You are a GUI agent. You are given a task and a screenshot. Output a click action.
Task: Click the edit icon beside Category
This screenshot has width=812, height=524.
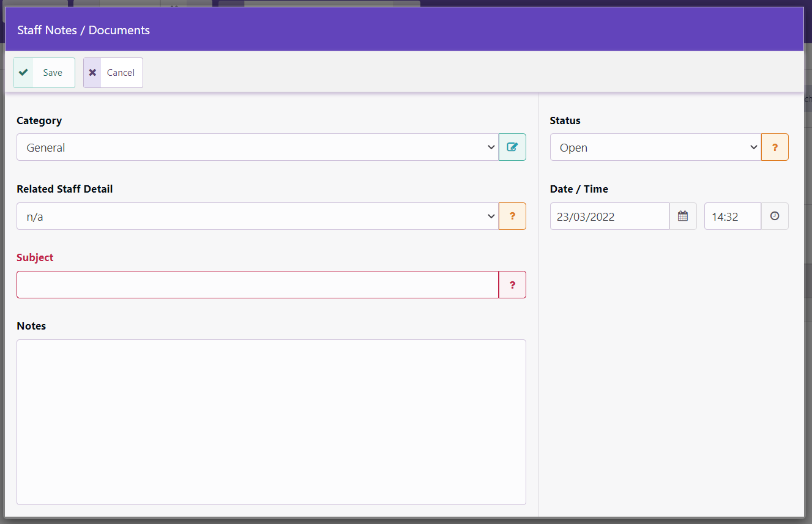[x=512, y=147]
